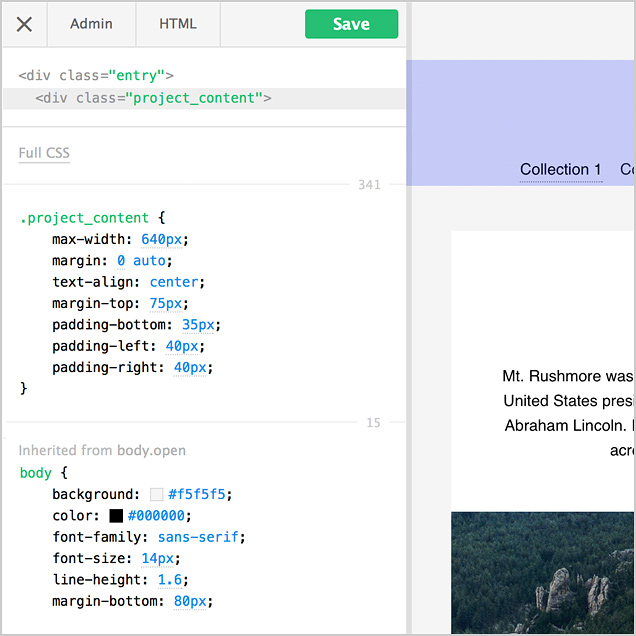Viewport: 636px width, 636px height.
Task: Open the HTML tab
Action: point(178,24)
